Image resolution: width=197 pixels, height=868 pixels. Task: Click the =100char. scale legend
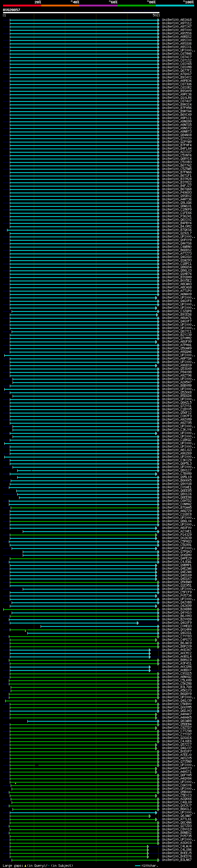(x=147, y=866)
